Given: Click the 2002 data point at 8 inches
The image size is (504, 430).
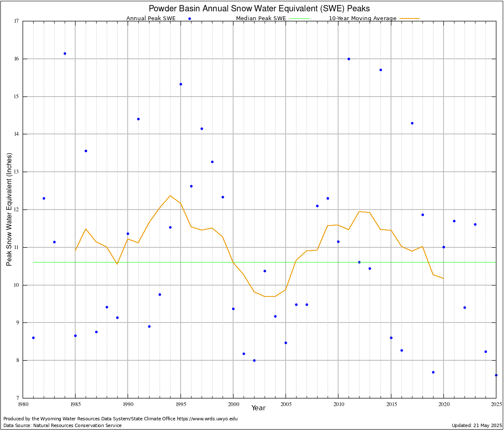Looking at the screenshot, I should coord(254,360).
